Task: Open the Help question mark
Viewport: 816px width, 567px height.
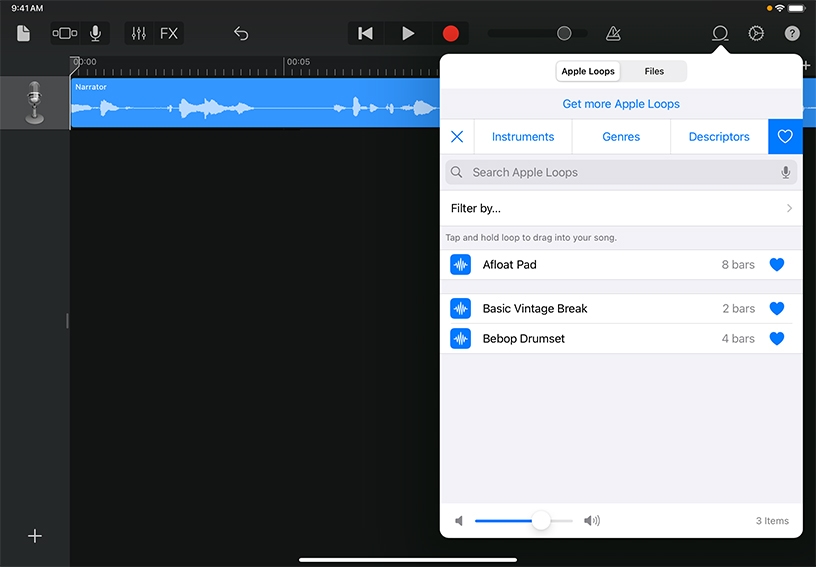Action: pos(792,33)
